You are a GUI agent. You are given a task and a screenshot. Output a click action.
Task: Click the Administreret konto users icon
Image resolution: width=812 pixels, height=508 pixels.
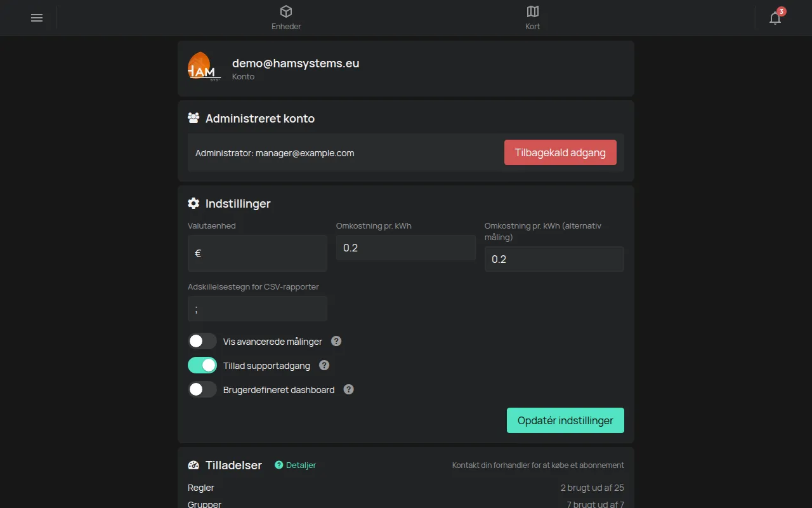point(193,118)
